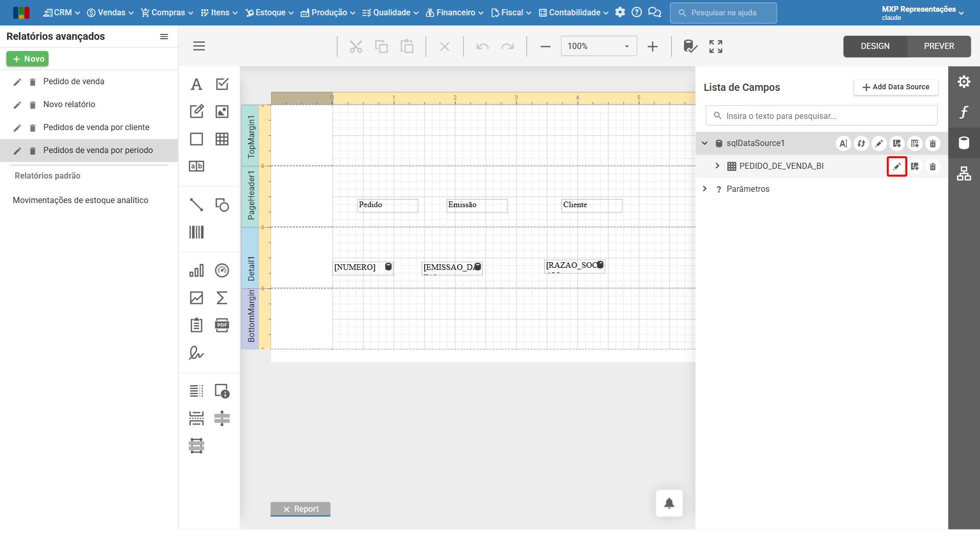Image resolution: width=980 pixels, height=551 pixels.
Task: Select the Table tool
Action: tap(222, 139)
